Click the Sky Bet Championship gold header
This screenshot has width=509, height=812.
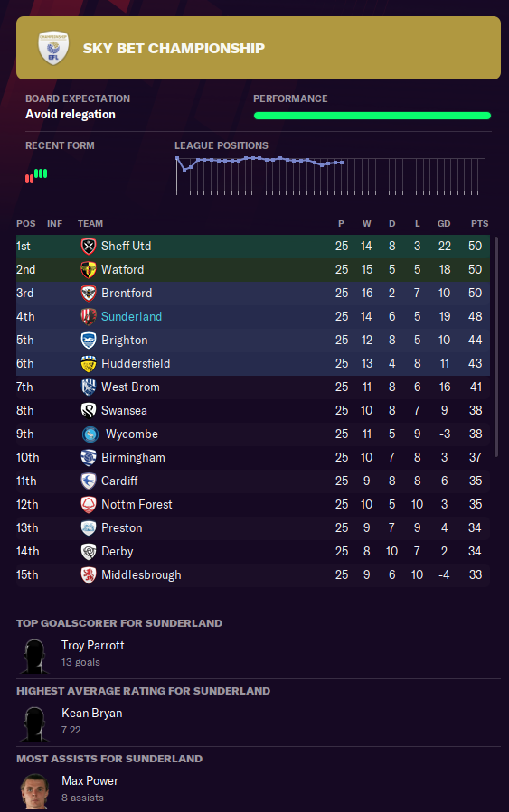pos(259,48)
